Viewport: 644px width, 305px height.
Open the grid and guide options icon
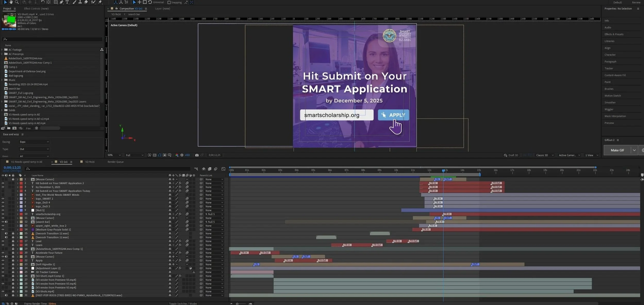point(169,155)
